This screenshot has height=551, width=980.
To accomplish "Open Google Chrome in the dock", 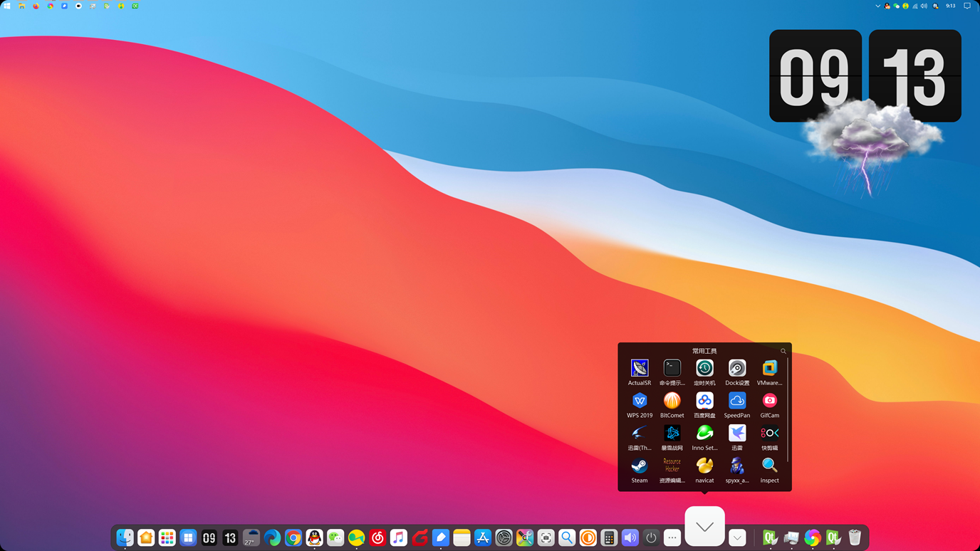I will 293,538.
